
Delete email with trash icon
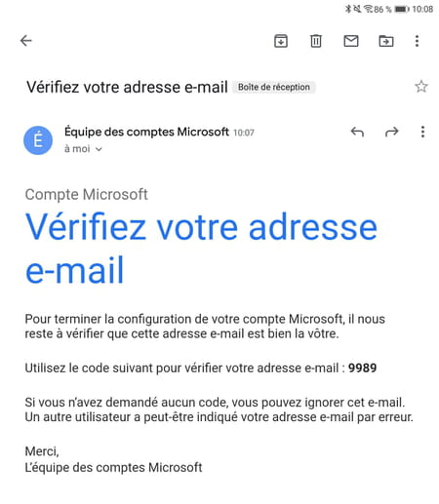tap(316, 41)
